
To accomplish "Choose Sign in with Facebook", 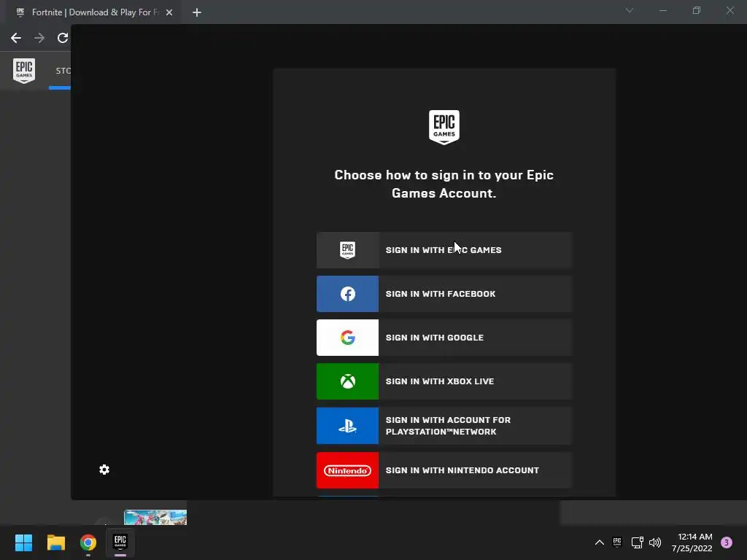I will click(444, 294).
